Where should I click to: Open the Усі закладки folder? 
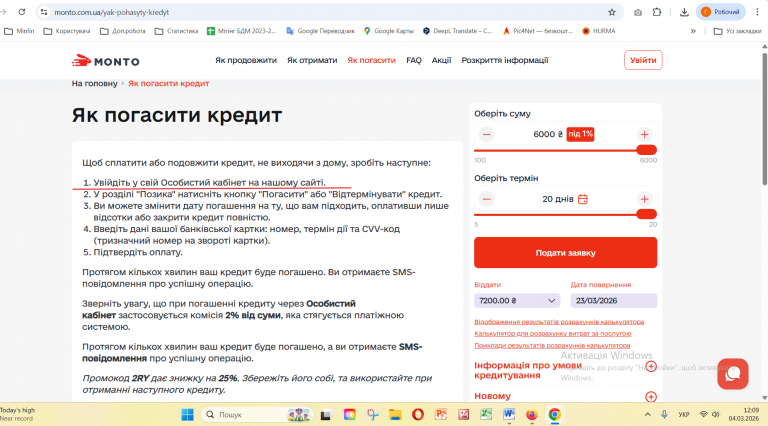738,31
